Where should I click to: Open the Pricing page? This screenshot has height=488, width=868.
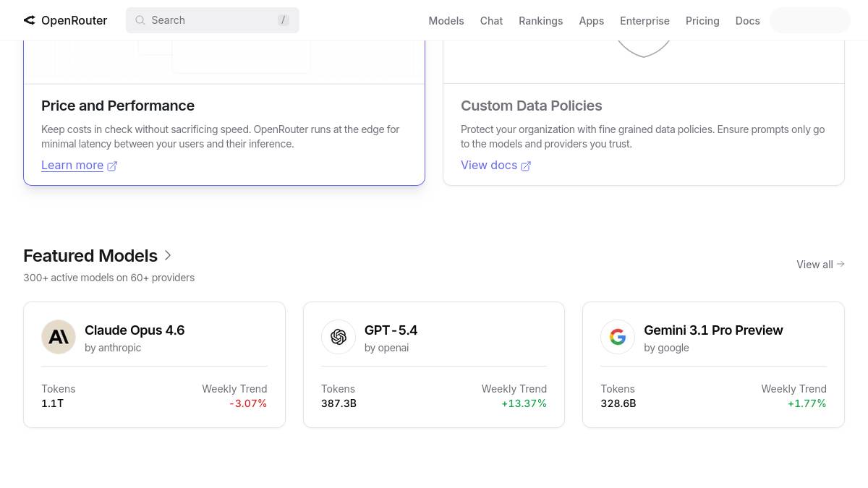[x=702, y=20]
